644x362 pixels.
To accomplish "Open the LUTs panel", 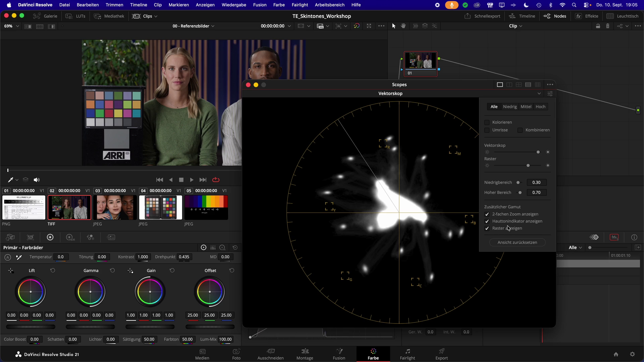I will (x=75, y=16).
